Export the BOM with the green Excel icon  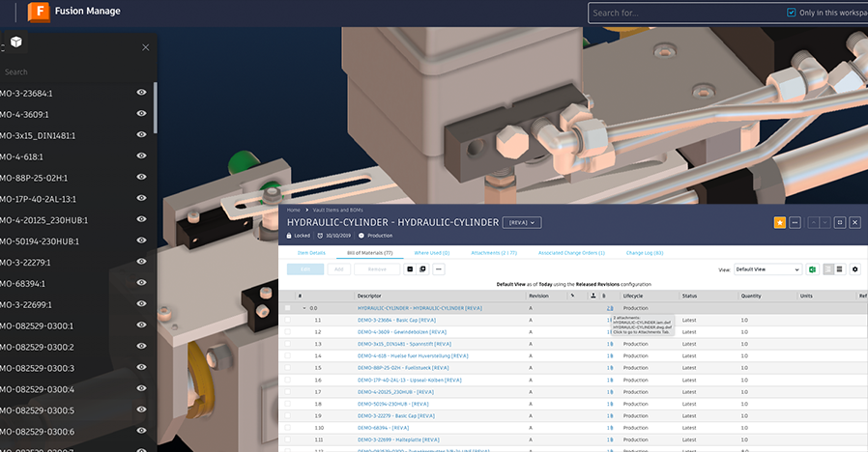click(812, 269)
